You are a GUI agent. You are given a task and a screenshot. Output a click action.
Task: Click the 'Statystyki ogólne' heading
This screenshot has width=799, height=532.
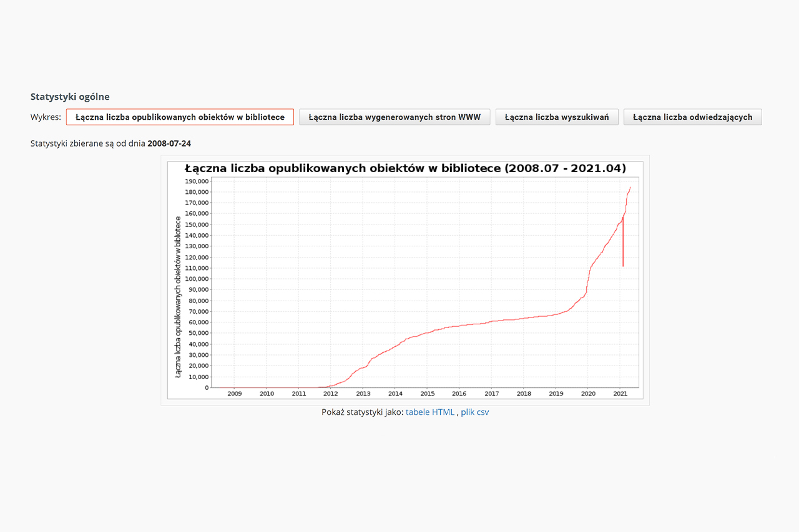[70, 97]
